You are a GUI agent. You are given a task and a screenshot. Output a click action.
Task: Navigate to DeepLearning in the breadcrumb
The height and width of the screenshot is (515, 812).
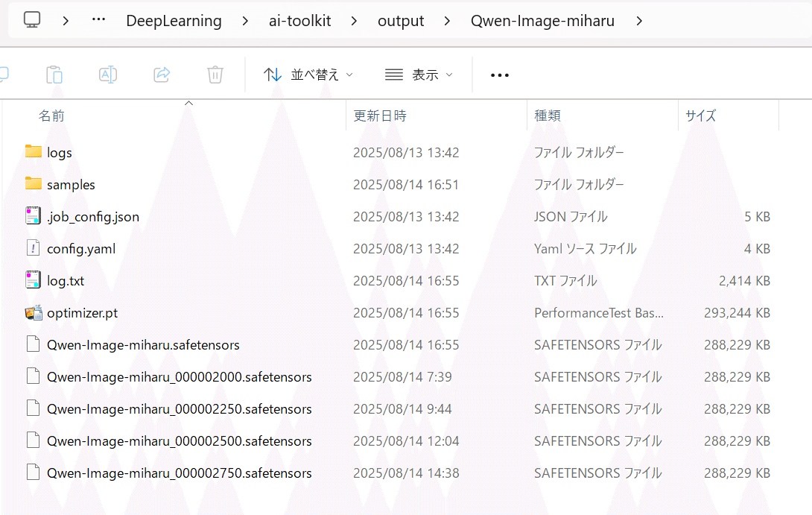pos(174,20)
